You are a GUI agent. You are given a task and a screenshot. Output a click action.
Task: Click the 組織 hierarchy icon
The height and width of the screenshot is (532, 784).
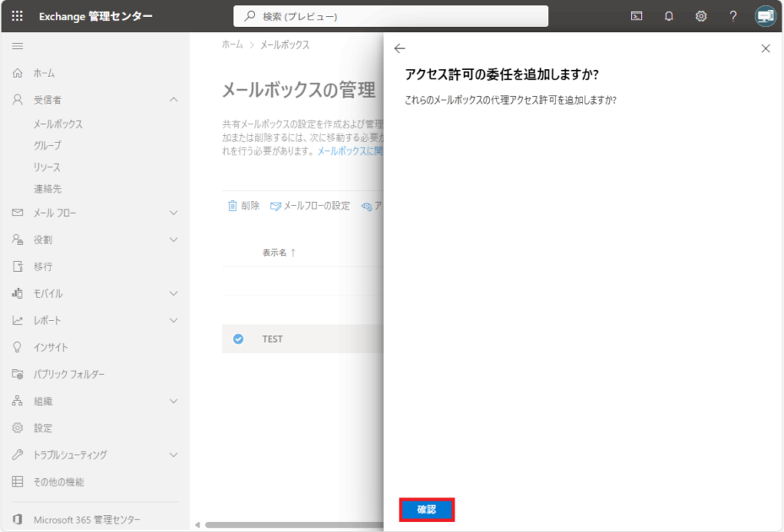(18, 401)
